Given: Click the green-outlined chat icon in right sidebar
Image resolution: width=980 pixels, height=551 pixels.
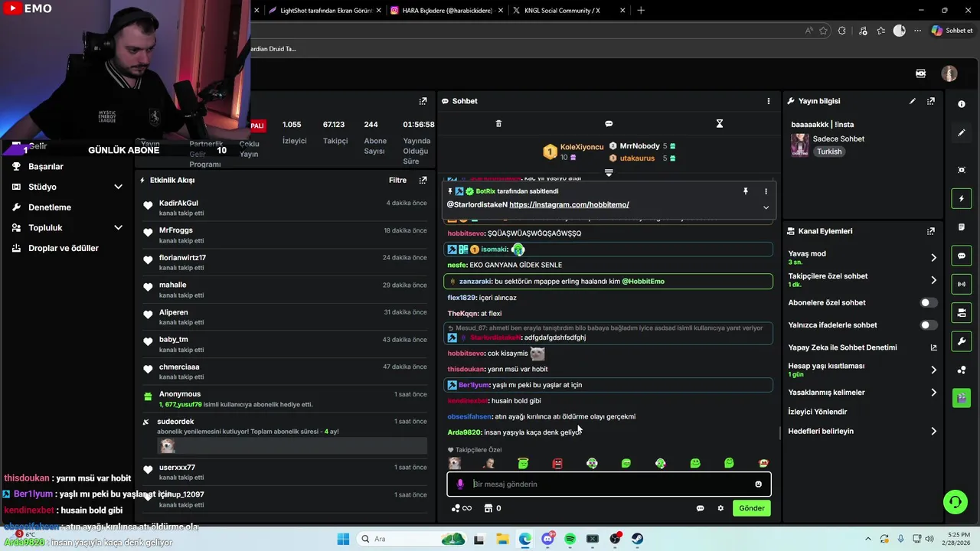Looking at the screenshot, I should [962, 256].
